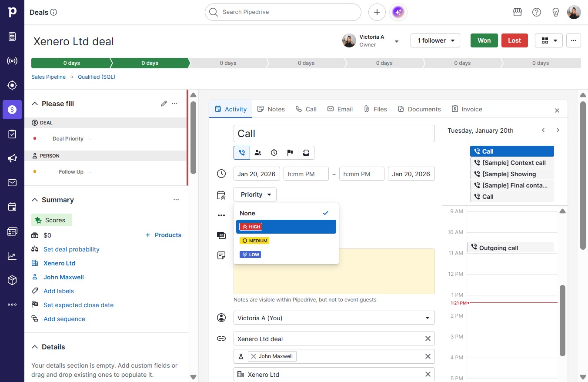Open the user profile avatar menu
The width and height of the screenshot is (588, 382).
tap(574, 12)
